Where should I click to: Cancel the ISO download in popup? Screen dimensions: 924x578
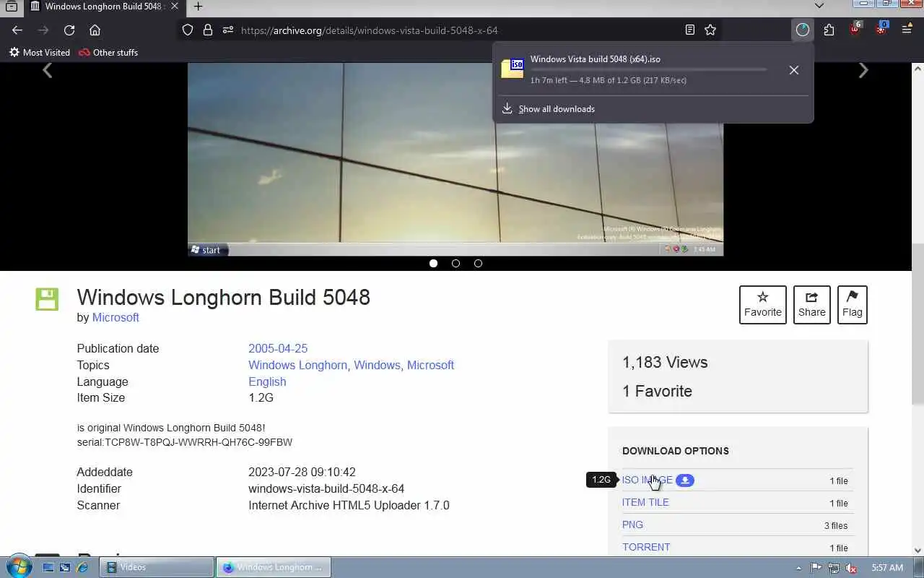(794, 70)
